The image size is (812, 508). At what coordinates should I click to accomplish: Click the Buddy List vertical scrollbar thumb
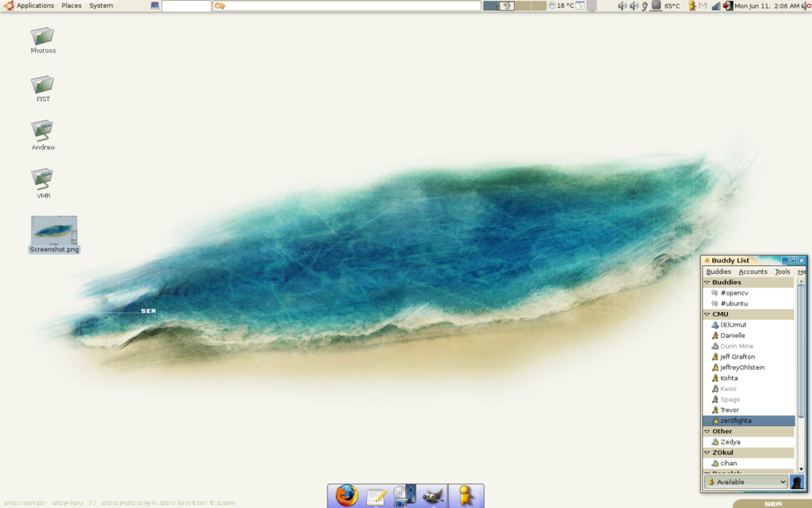coord(801,352)
